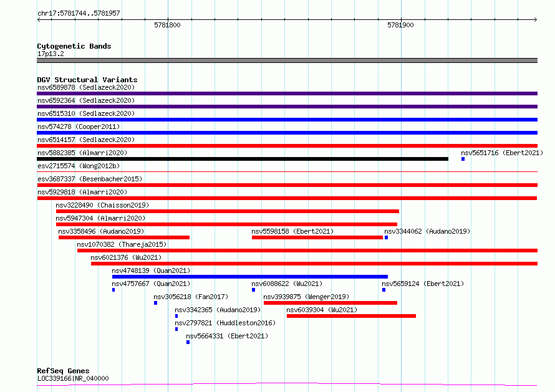Click red bar under nsv3939875
Screen dimensions: 555x392
[x=331, y=303]
